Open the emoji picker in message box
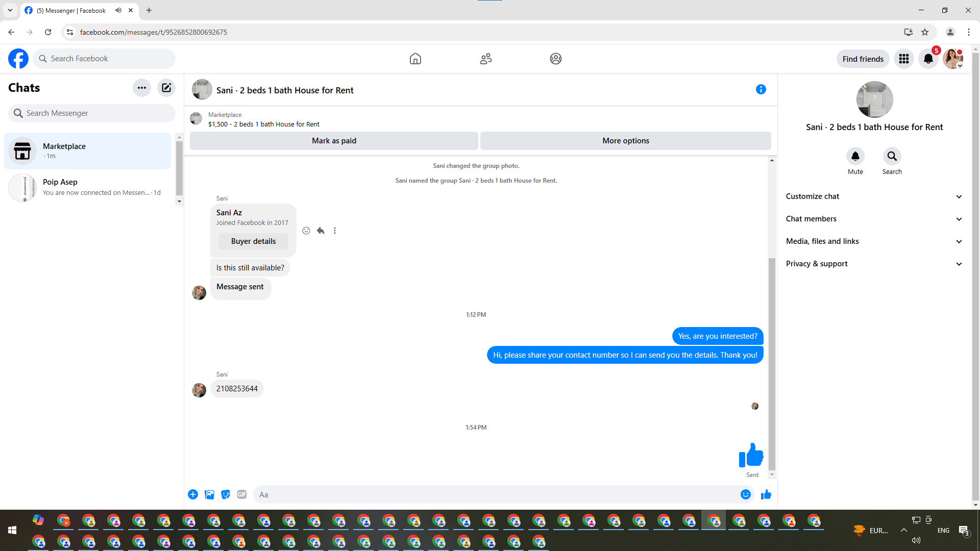This screenshot has width=980, height=551. tap(745, 494)
